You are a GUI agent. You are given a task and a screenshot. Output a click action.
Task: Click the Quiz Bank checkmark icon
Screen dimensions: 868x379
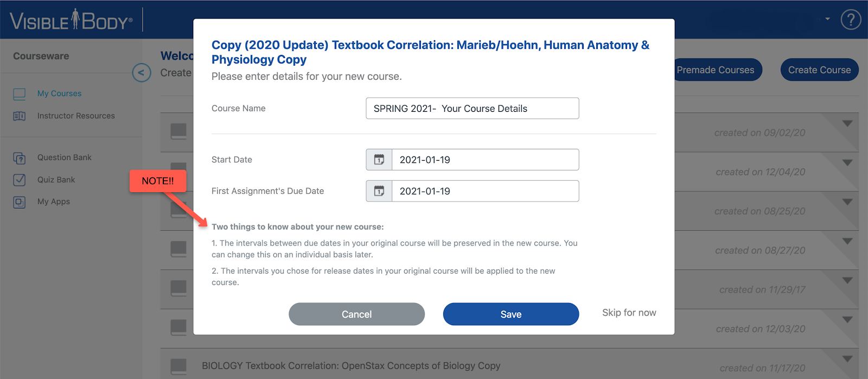coord(20,180)
